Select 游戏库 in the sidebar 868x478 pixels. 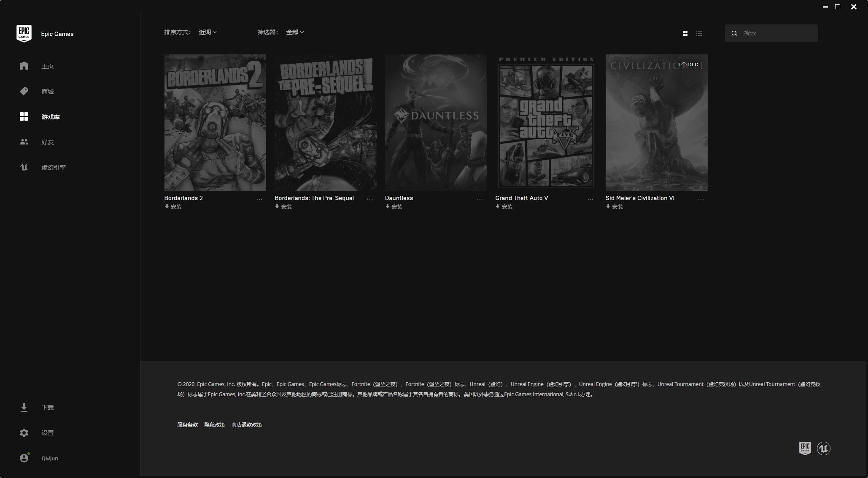(x=51, y=117)
